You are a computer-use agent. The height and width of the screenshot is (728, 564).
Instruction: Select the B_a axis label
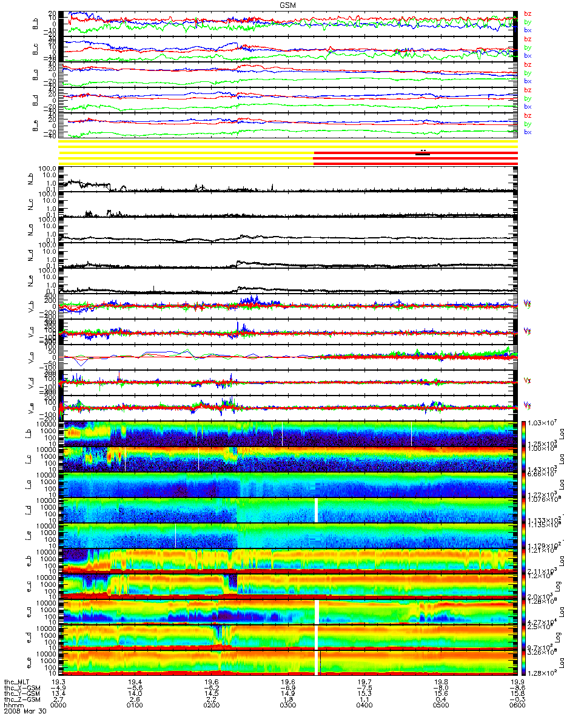[x=36, y=75]
